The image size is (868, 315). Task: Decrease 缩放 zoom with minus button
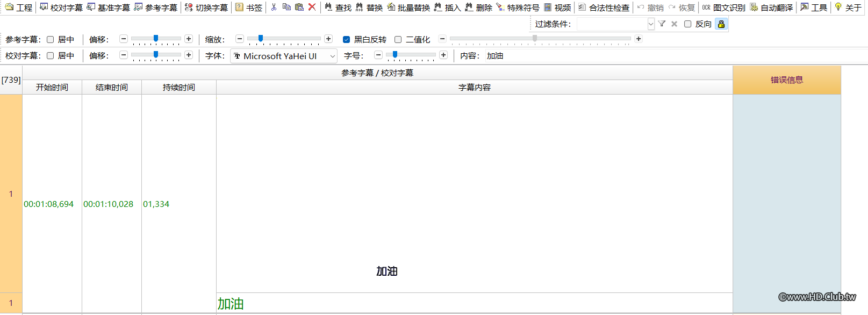point(240,39)
